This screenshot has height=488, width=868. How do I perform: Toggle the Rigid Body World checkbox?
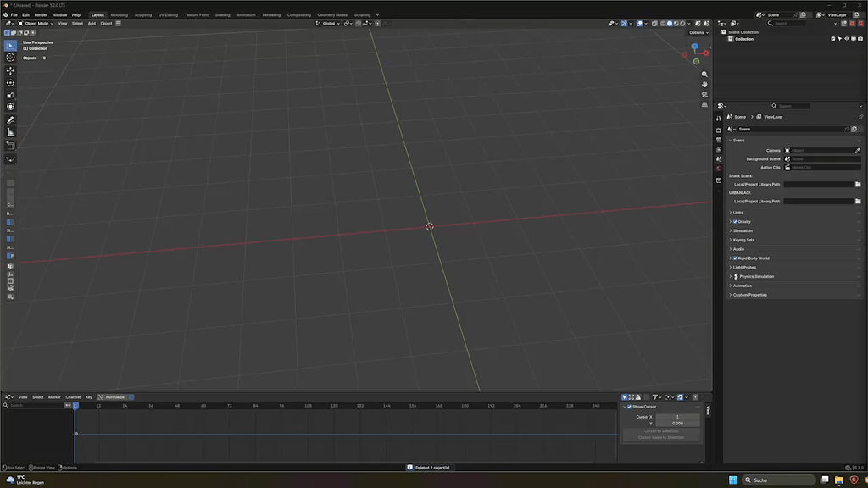(735, 258)
